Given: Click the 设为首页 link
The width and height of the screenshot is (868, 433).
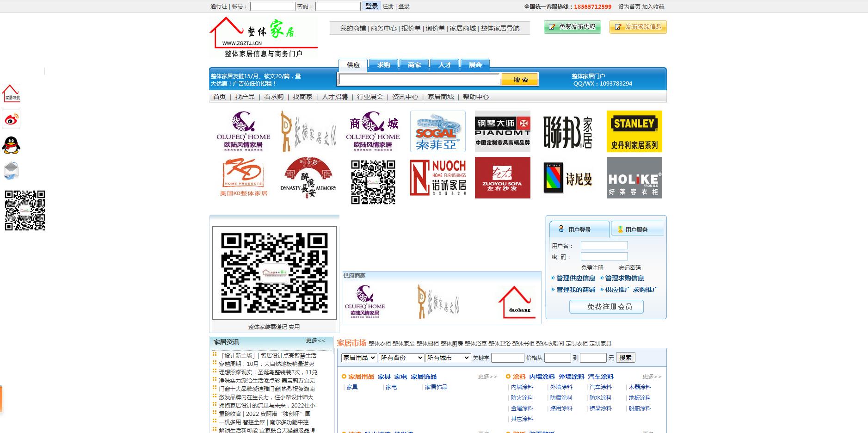Looking at the screenshot, I should (629, 7).
